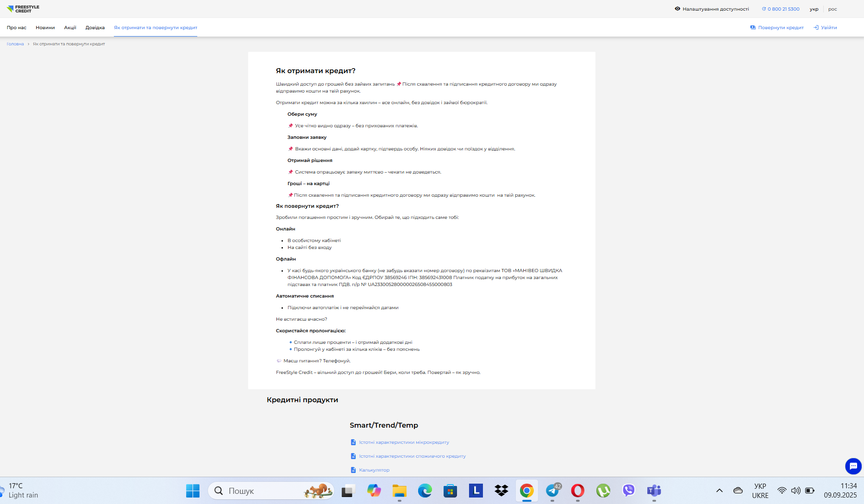864x504 pixels.
Task: Open Wi-Fi network settings in tray
Action: click(782, 491)
